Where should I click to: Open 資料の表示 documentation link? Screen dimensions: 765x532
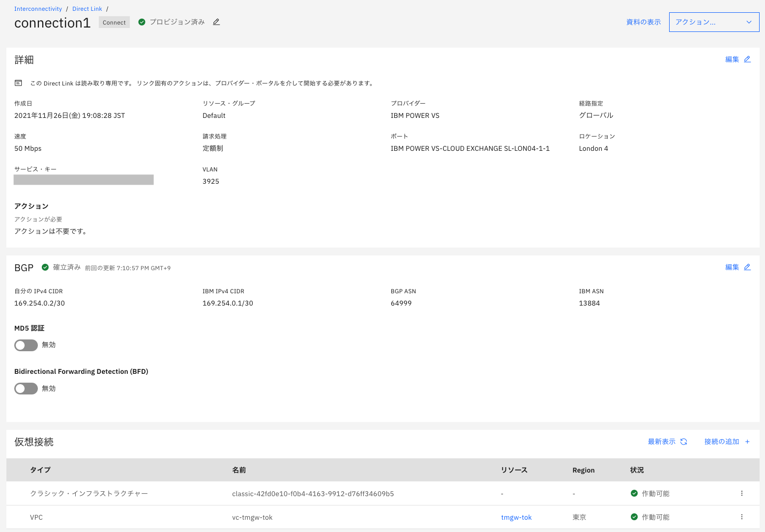pos(644,22)
